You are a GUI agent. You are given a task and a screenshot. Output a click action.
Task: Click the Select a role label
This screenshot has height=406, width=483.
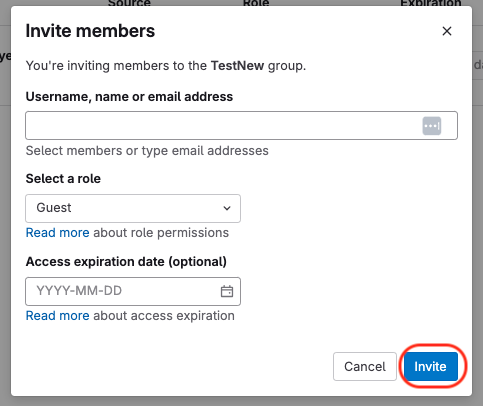(63, 179)
